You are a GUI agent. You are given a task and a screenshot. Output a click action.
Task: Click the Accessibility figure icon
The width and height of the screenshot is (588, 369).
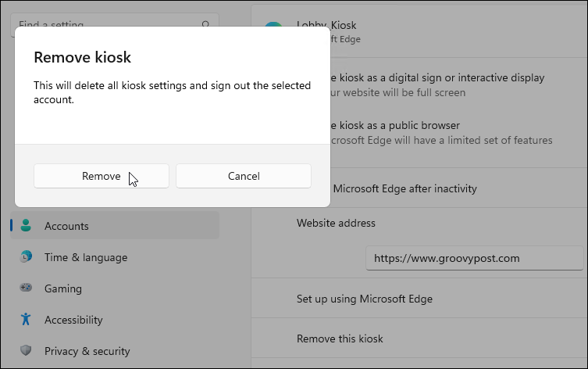click(27, 320)
